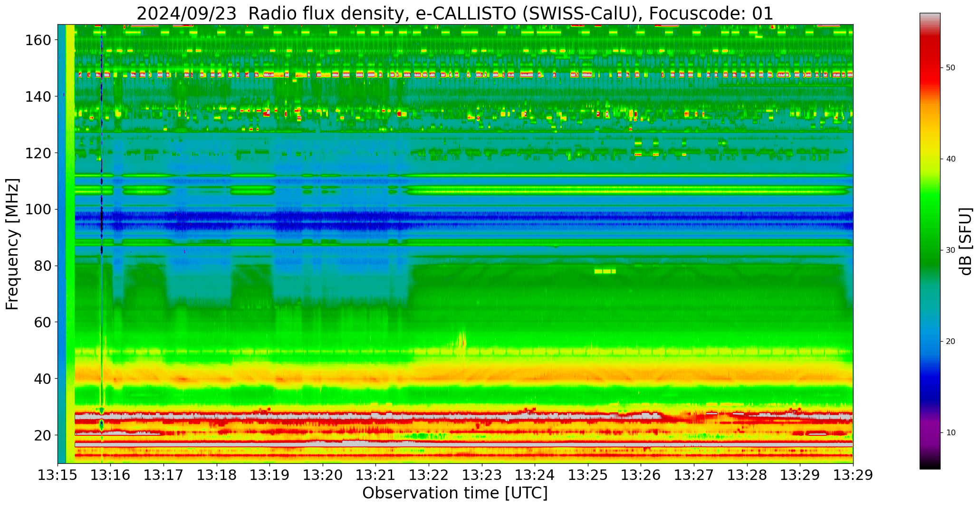Click the 13:19 time tick label
This screenshot has height=507, width=980.
[x=270, y=475]
